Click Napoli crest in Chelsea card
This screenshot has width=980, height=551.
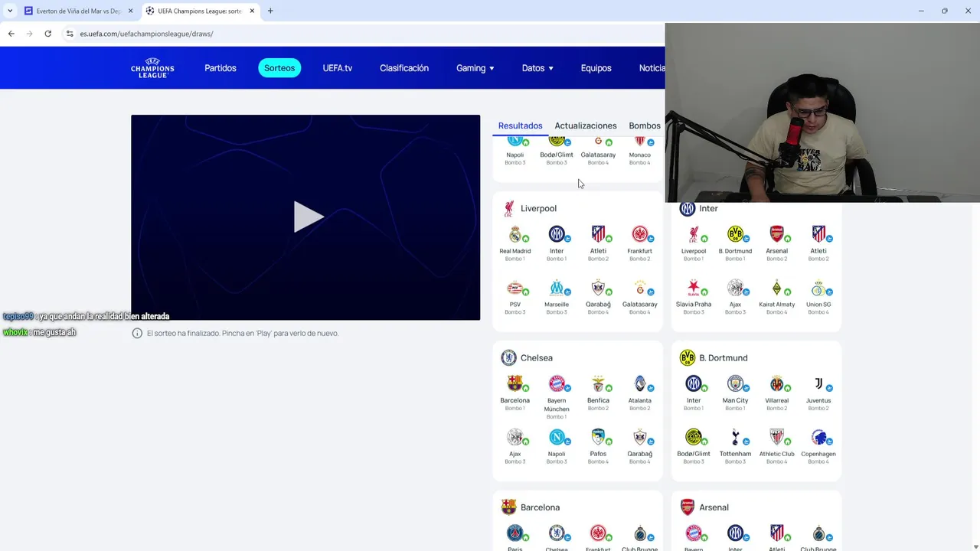click(x=557, y=437)
